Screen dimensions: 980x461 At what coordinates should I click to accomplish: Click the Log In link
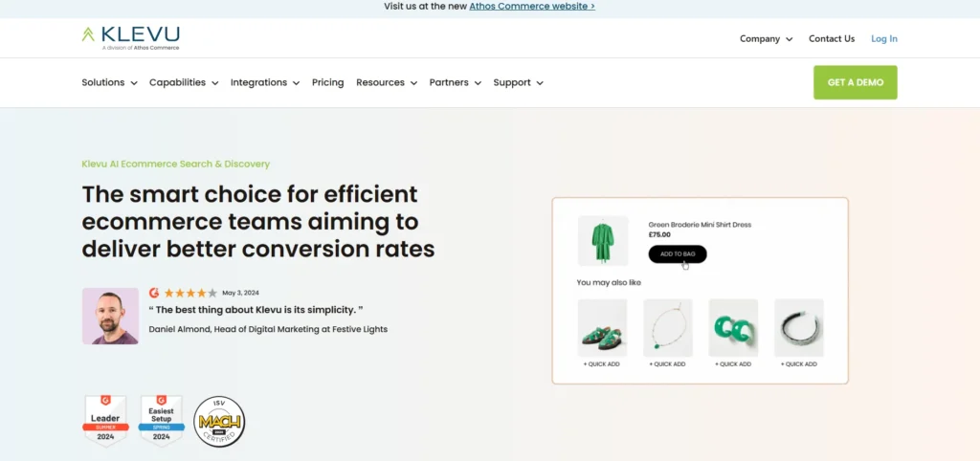(x=884, y=38)
